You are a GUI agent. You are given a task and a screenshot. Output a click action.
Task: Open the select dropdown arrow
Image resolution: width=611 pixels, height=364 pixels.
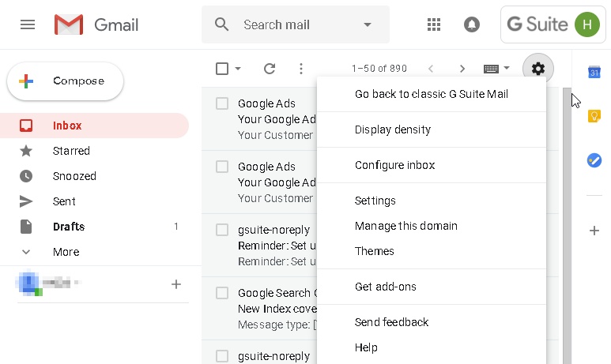(x=238, y=69)
